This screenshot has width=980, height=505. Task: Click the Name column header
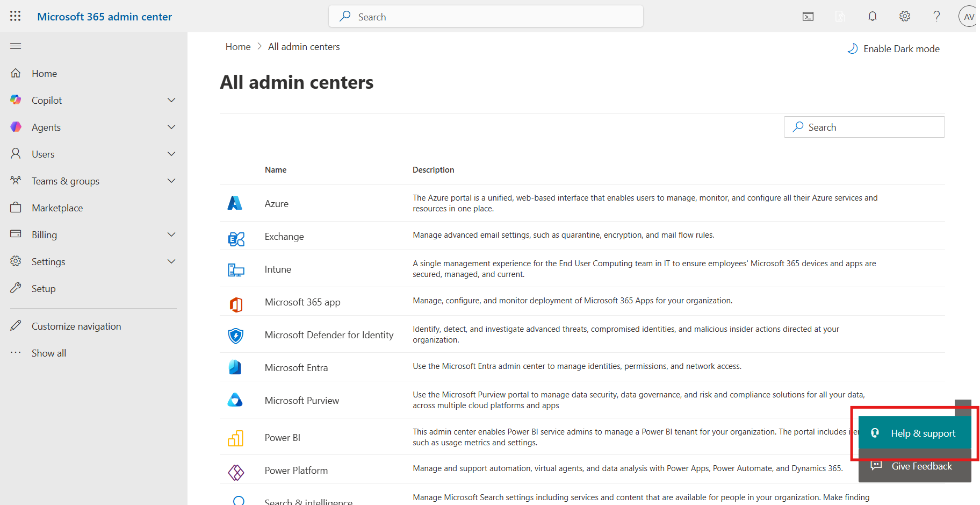(x=276, y=170)
